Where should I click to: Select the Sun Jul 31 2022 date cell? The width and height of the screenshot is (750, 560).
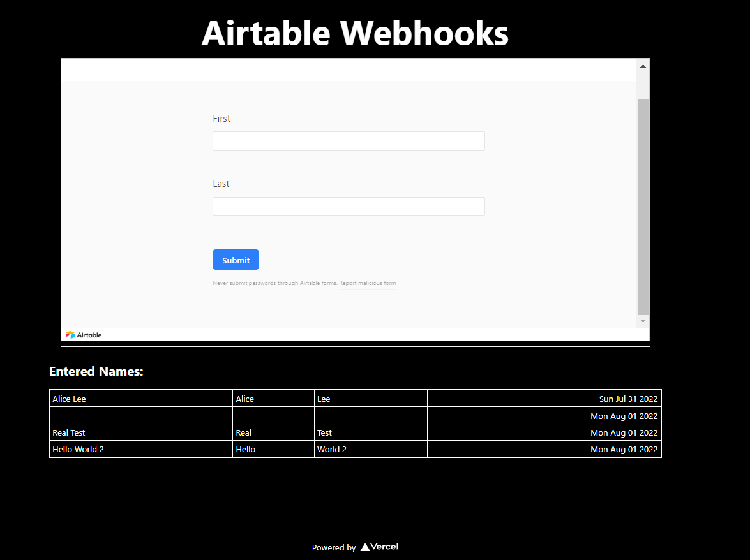tap(544, 399)
